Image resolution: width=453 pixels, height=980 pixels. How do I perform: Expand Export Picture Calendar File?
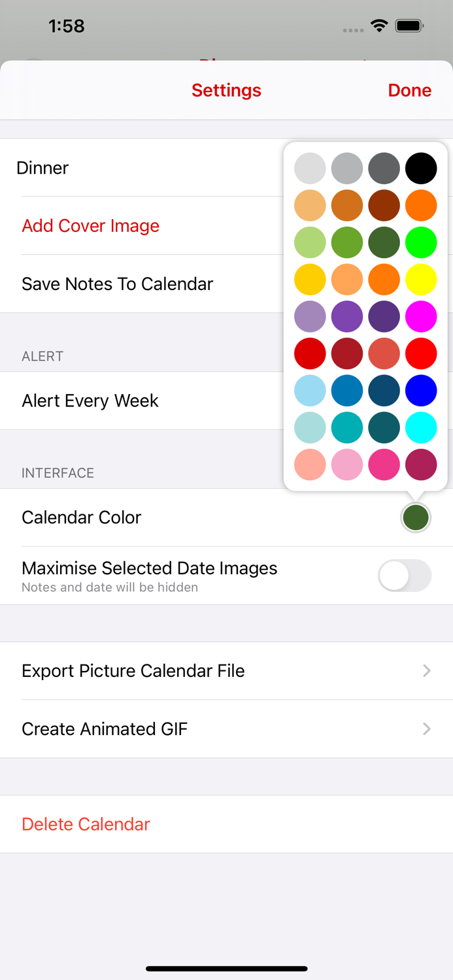[227, 671]
